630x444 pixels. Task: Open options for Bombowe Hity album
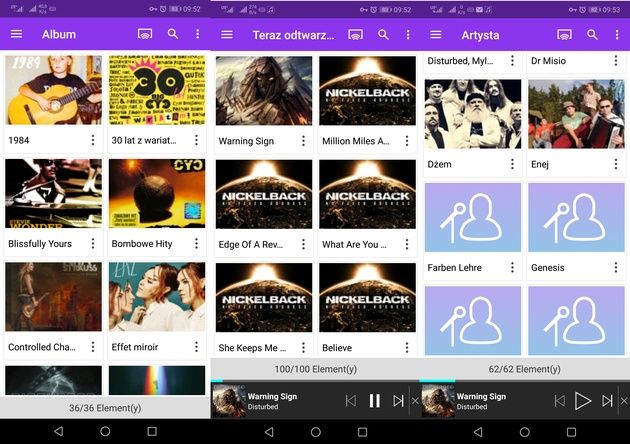coord(196,243)
